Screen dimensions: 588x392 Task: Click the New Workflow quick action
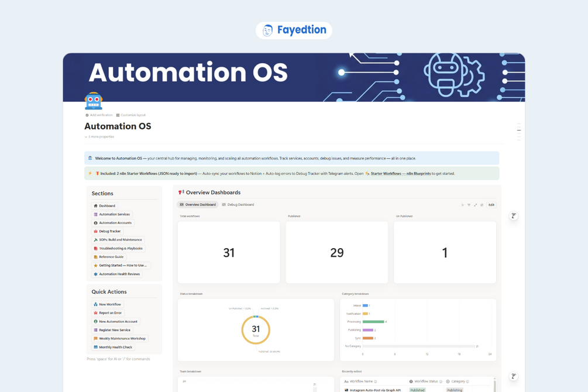107,304
